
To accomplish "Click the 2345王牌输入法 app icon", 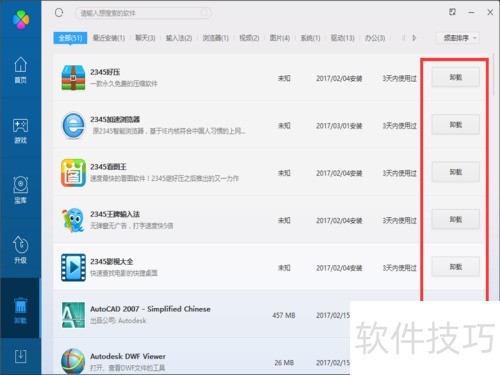I will 73,220.
